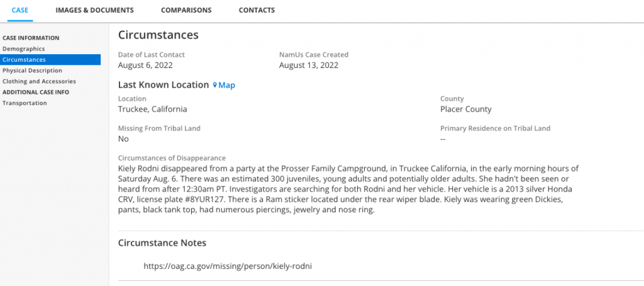This screenshot has width=644, height=286.
Task: Jump to Demographics section in sidebar
Action: click(24, 49)
